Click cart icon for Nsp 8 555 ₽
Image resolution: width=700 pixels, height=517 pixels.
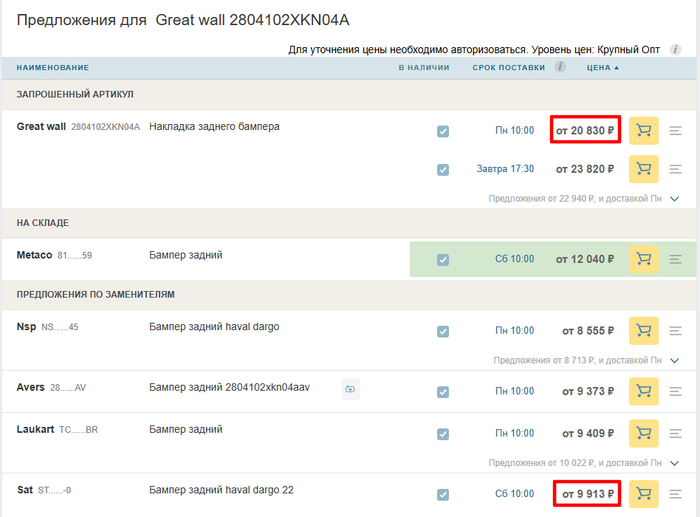pyautogui.click(x=643, y=330)
